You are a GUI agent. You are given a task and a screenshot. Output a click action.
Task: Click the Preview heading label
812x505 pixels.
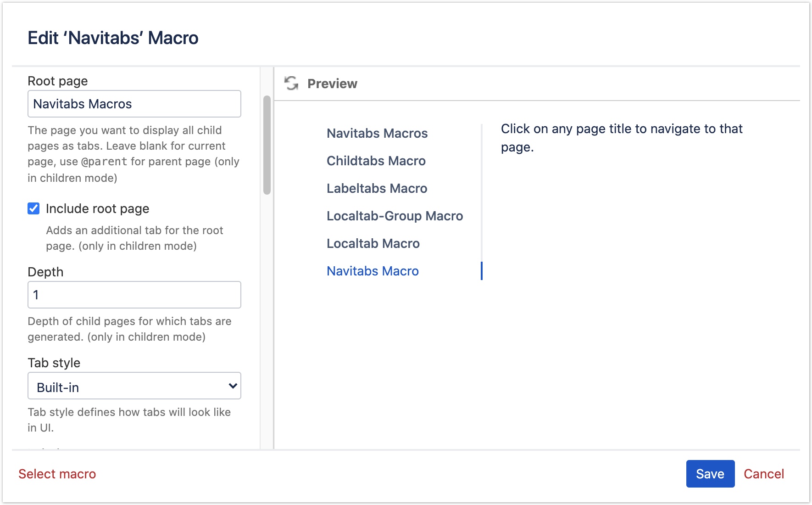pos(332,84)
